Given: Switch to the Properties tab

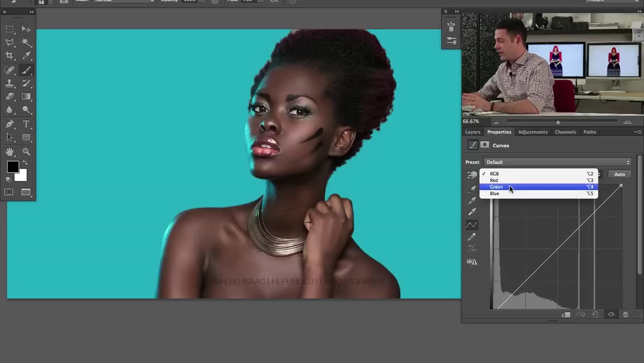Looking at the screenshot, I should (499, 132).
